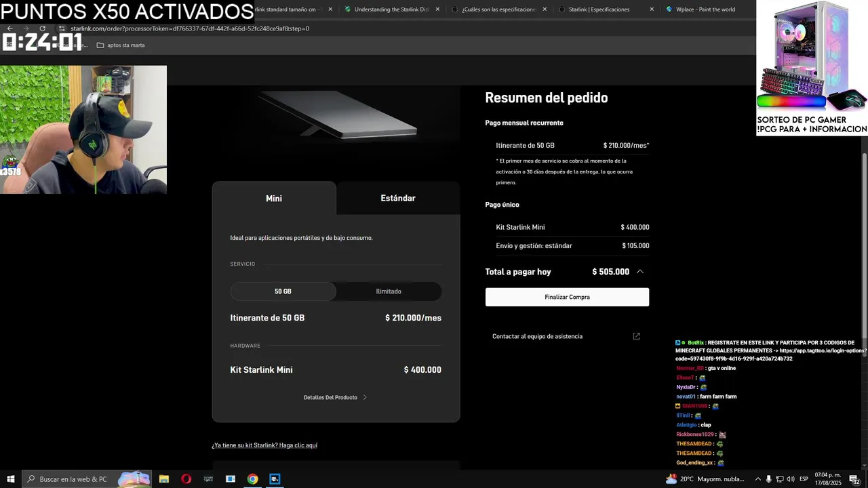This screenshot has width=868, height=488.
Task: Click the taskbar icon right of Chrome
Action: [275, 479]
